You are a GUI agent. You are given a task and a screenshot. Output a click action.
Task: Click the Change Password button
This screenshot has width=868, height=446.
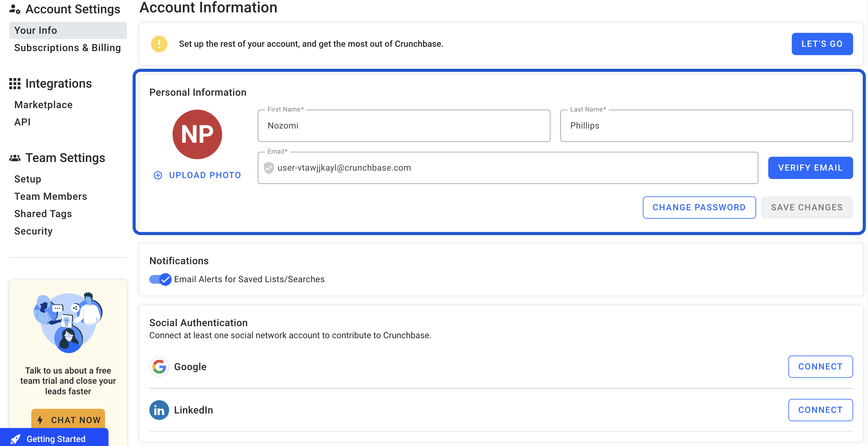pyautogui.click(x=699, y=208)
